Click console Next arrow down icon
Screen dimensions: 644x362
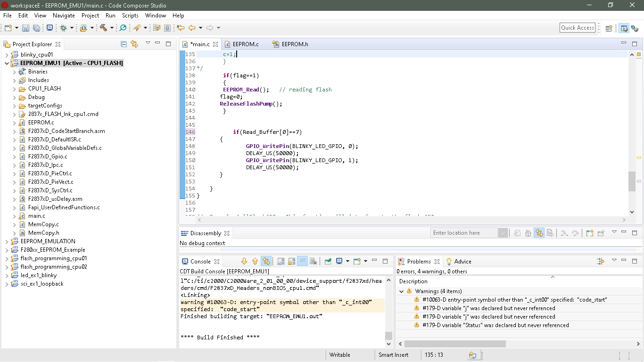[x=244, y=261]
